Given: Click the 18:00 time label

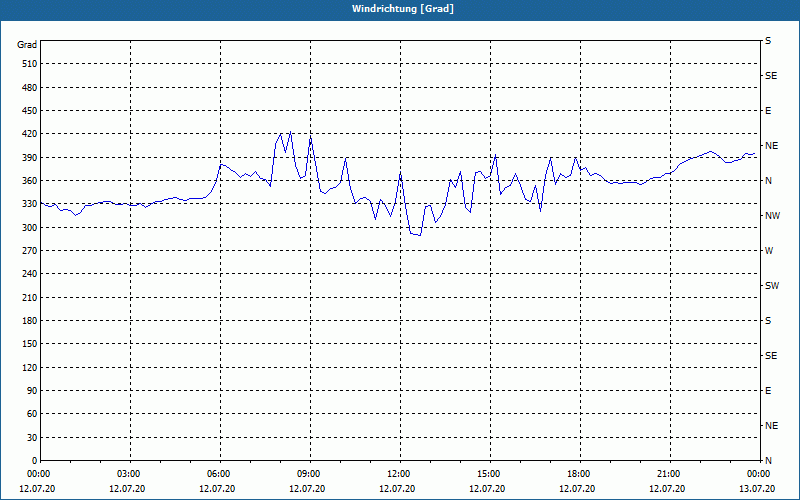Looking at the screenshot, I should point(579,474).
